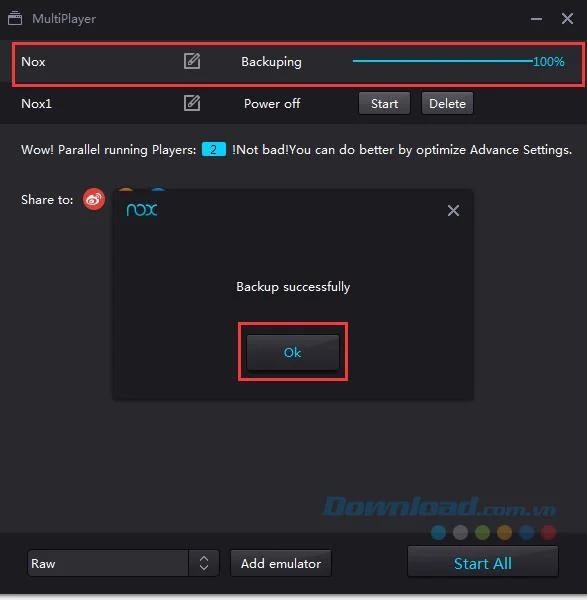Viewport: 587px width, 600px height.
Task: Open the Raw emulator type dropdown
Action: 204,563
